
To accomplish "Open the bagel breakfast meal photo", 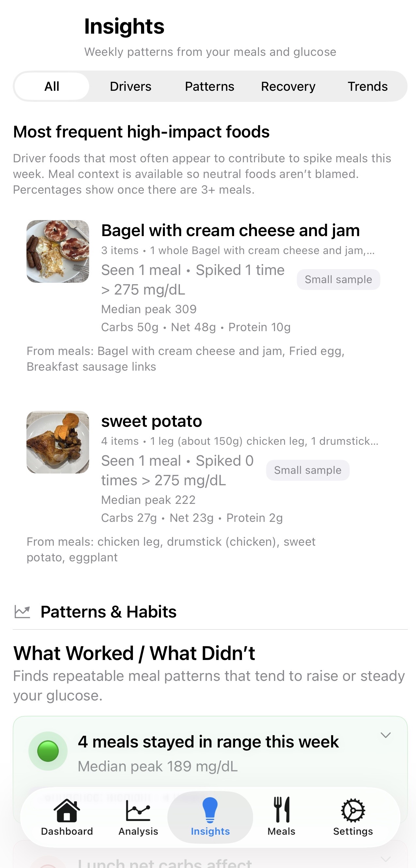I will tap(58, 251).
